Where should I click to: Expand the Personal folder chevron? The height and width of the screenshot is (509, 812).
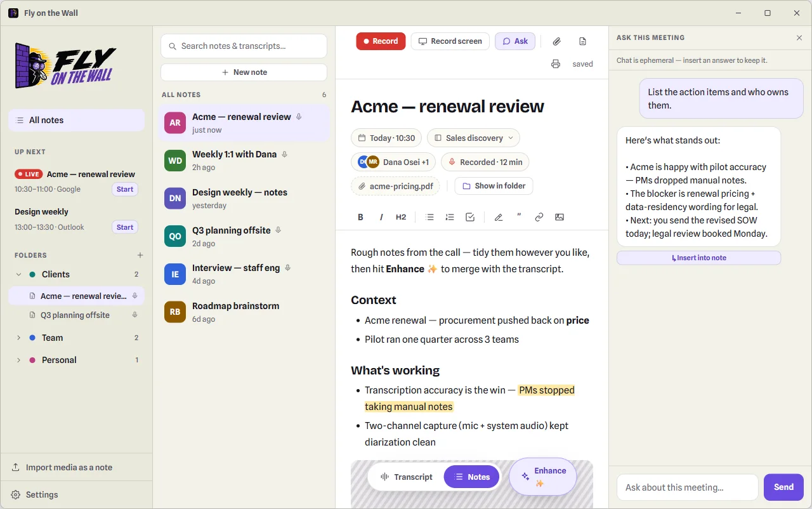[x=18, y=360]
